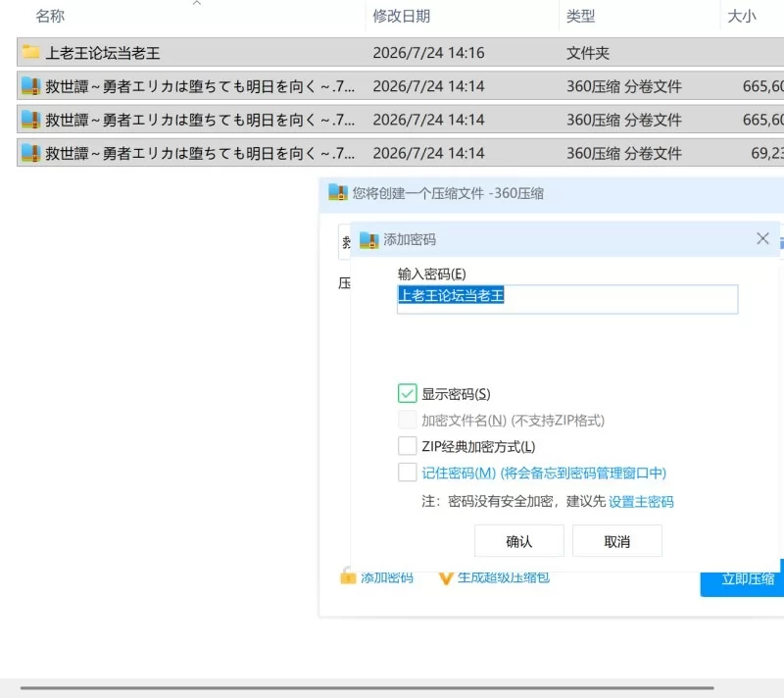The width and height of the screenshot is (784, 698).
Task: Sort by 大小 column header
Action: [x=742, y=16]
